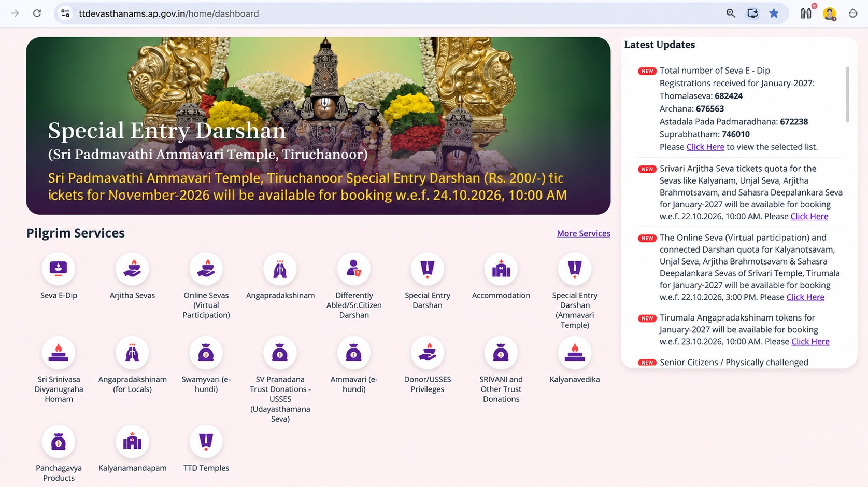Click the "Pilgrim Services" heading text
The height and width of the screenshot is (487, 868).
(76, 233)
